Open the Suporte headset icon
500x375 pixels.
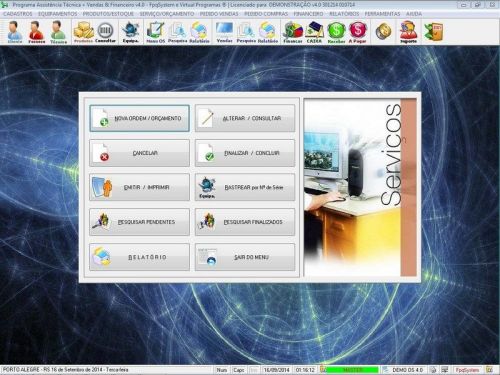coord(408,32)
